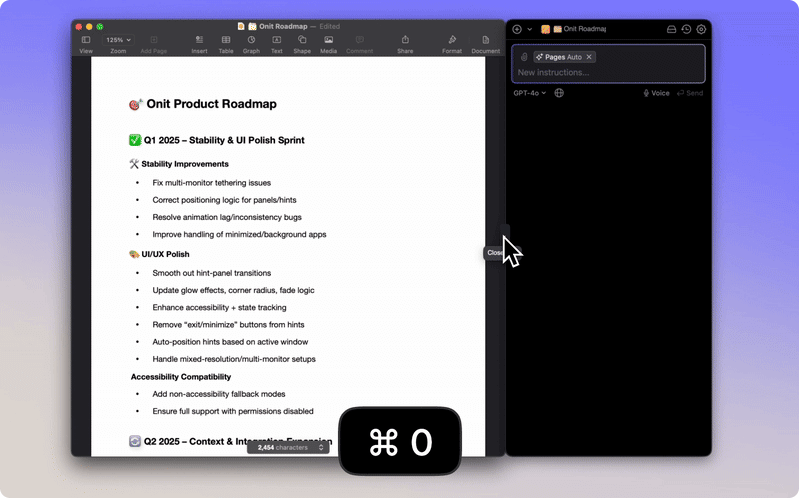
Task: Open the Media insert menu
Action: tap(328, 40)
